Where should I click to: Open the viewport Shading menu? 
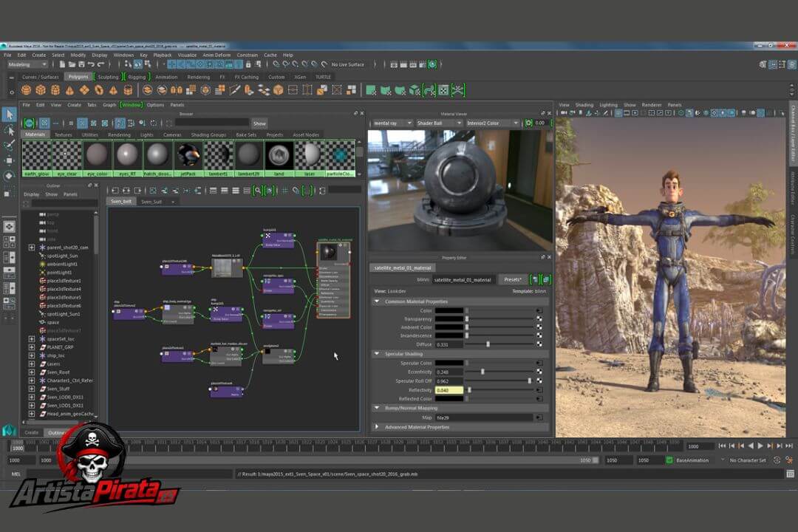tap(584, 105)
